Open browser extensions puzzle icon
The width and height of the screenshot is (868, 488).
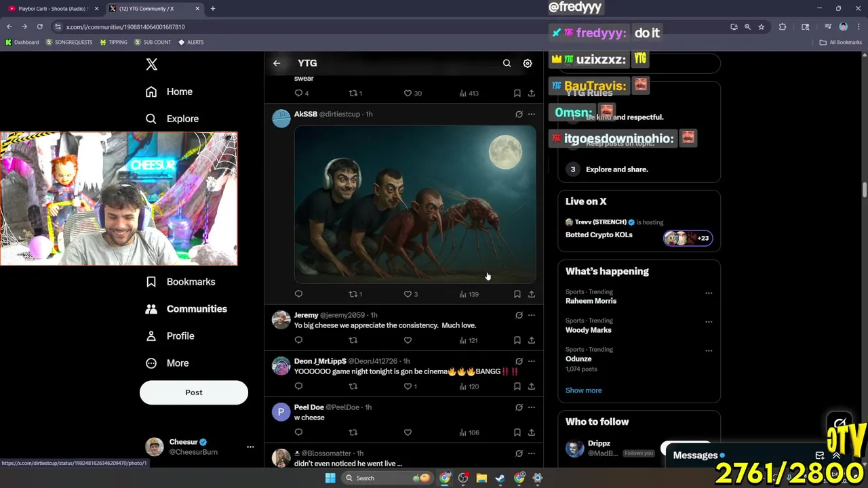pyautogui.click(x=783, y=26)
